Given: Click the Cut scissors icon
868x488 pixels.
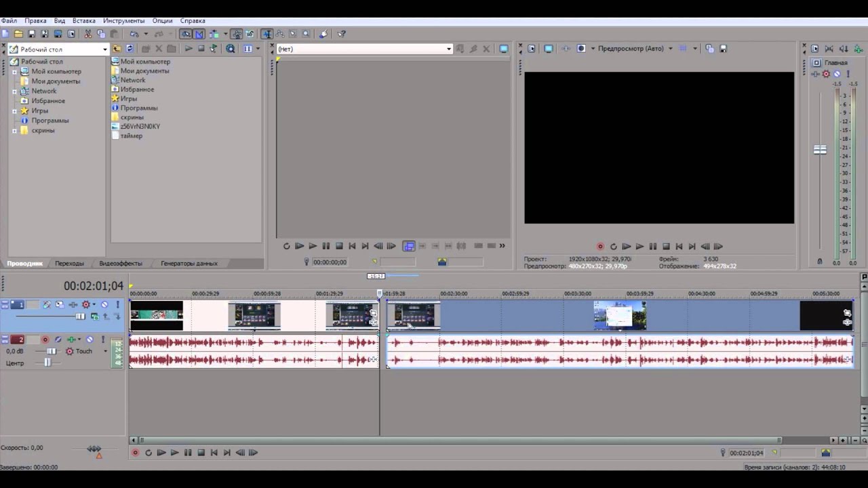Looking at the screenshot, I should (88, 34).
